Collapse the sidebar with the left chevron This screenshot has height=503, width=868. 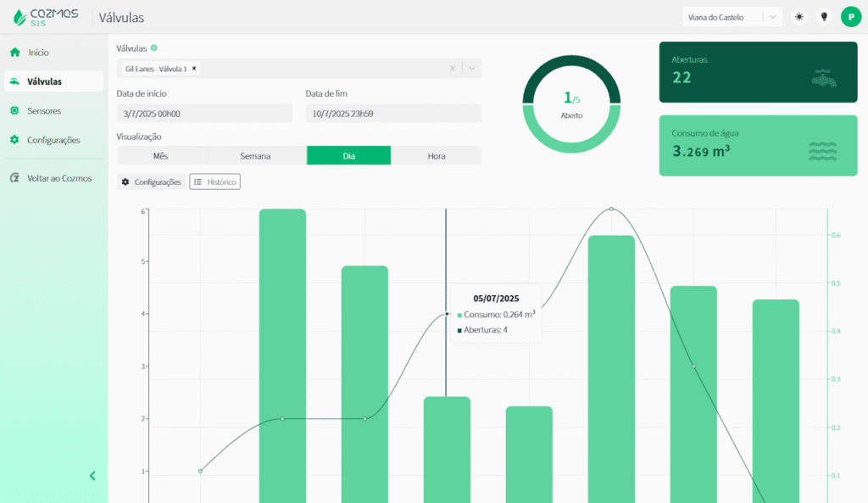92,476
